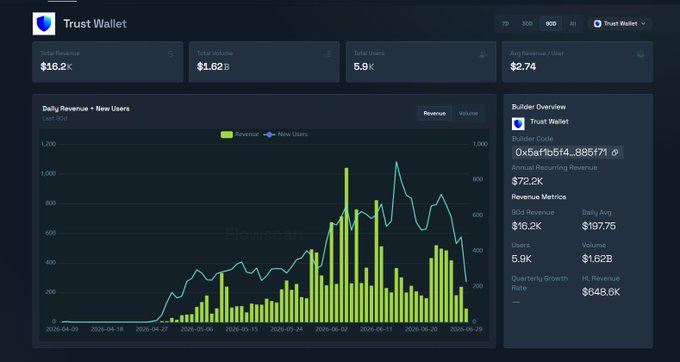Viewport: 680px width, 362px height.
Task: Switch chart to Revenue view
Action: 435,114
